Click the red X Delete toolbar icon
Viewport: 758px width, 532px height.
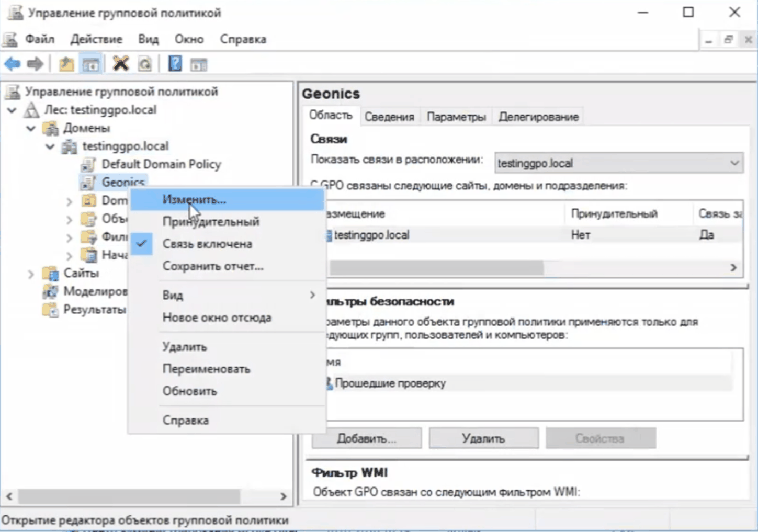click(121, 64)
